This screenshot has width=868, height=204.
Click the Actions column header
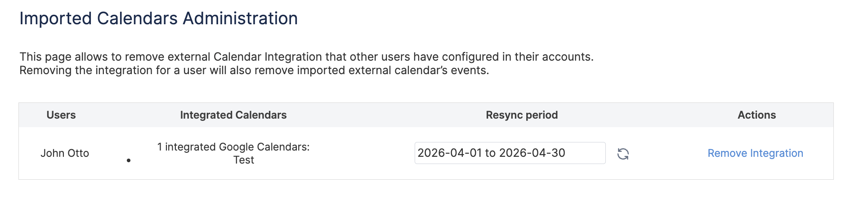point(756,115)
